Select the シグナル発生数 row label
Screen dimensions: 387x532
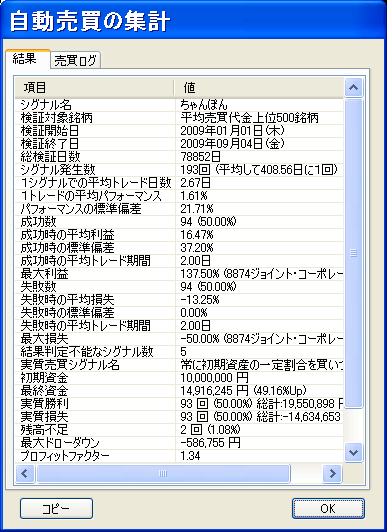coord(58,170)
